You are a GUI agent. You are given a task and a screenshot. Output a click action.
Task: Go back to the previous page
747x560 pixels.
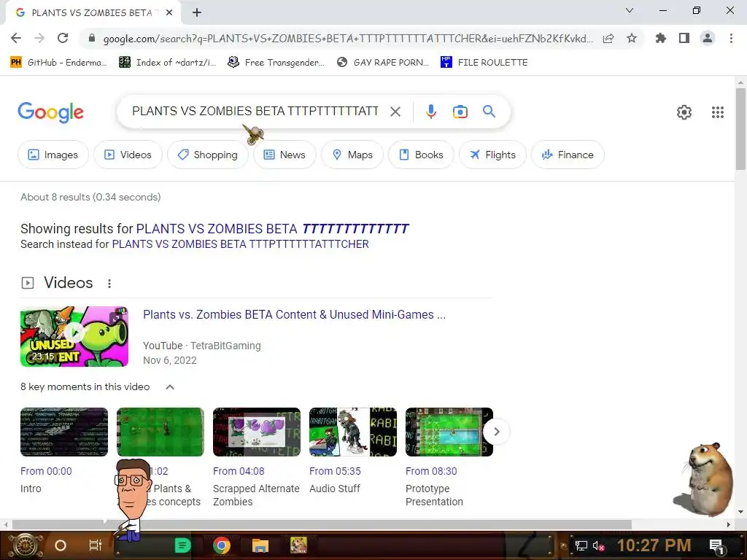16,38
